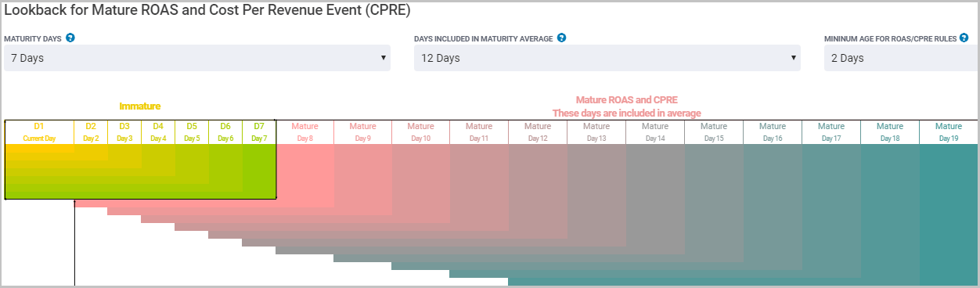The height and width of the screenshot is (288, 980).
Task: Open the 12 Days maturity average dropdown
Action: click(607, 58)
